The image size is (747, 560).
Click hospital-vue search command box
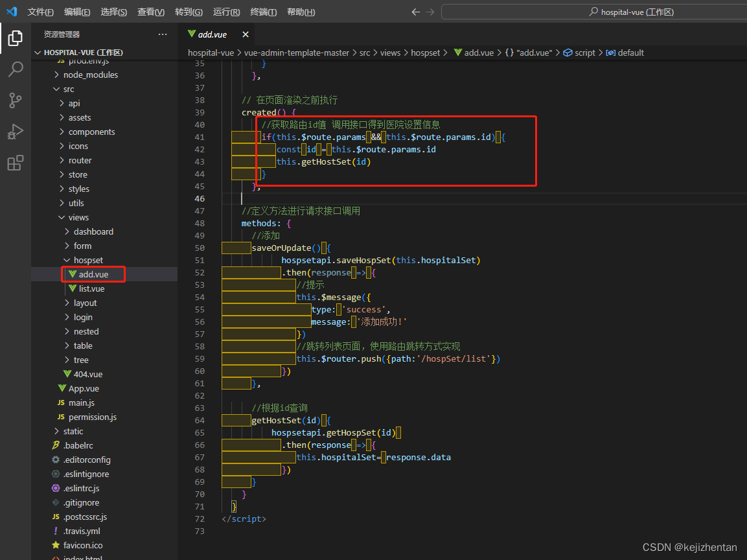[x=594, y=12]
